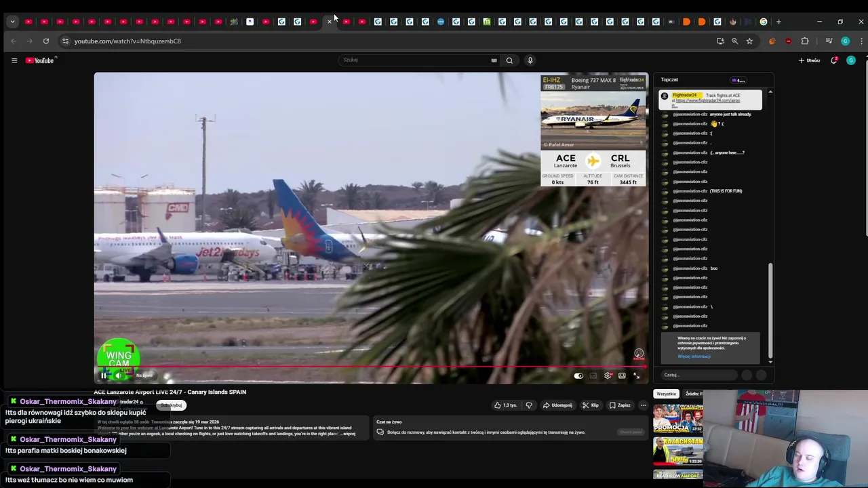
Task: Open the Chrome extensions puzzle menu
Action: point(805,41)
